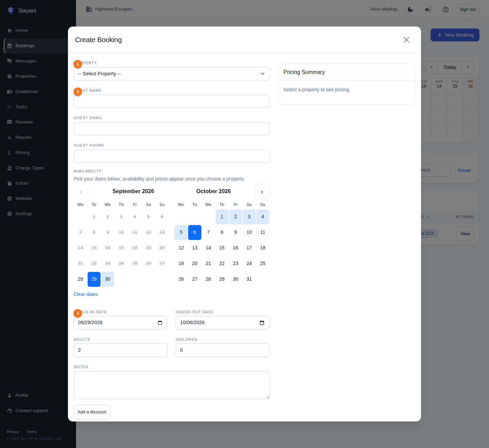The width and height of the screenshot is (489, 448).
Task: Click the September 2026 month label
Action: 133,191
